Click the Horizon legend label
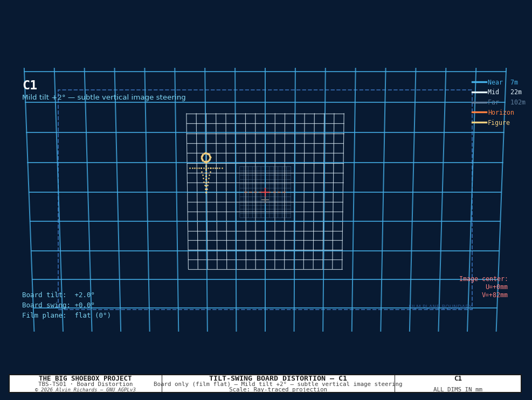The height and width of the screenshot is (400, 532). pyautogui.click(x=501, y=113)
